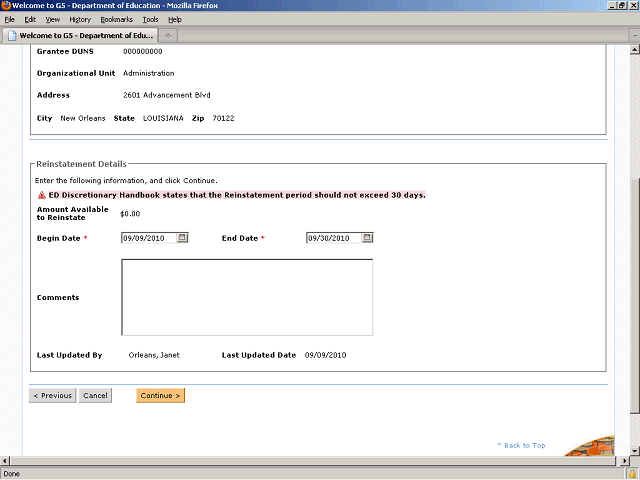Select the Welcome to G5 browser tab
The image size is (640, 480).
coord(80,36)
